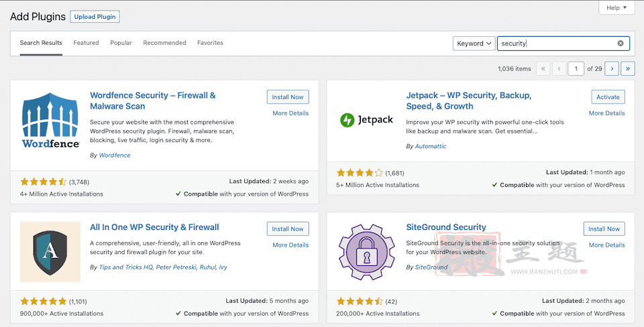
Task: Click Last Updated: 2 months ago text
Action: click(x=583, y=301)
